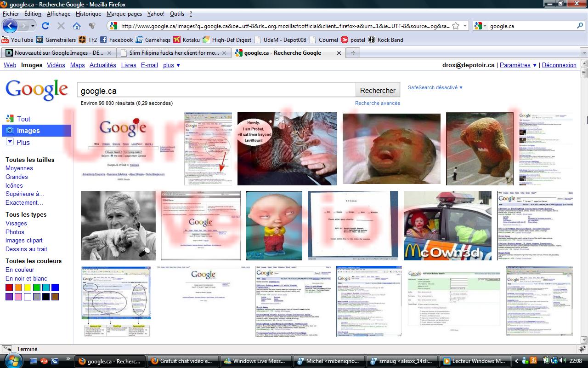Open a new tab with the plus button

coord(353,52)
